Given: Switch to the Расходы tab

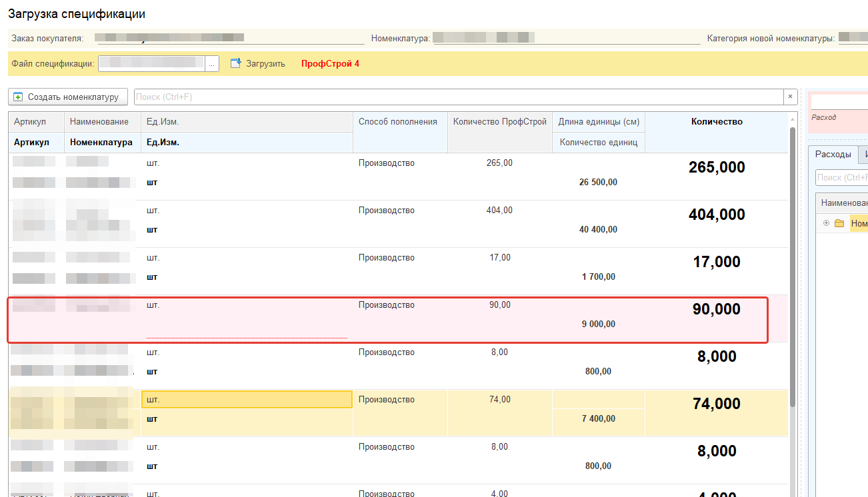Looking at the screenshot, I should click(833, 154).
